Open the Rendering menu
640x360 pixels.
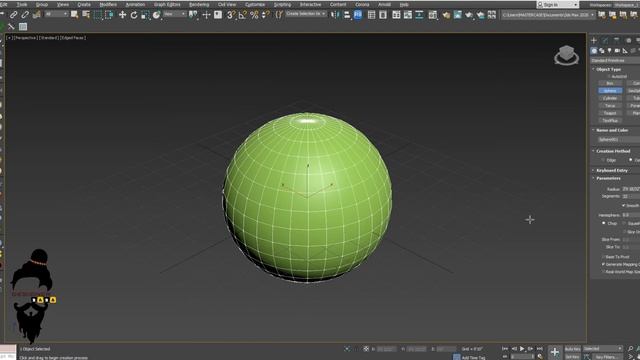click(199, 4)
